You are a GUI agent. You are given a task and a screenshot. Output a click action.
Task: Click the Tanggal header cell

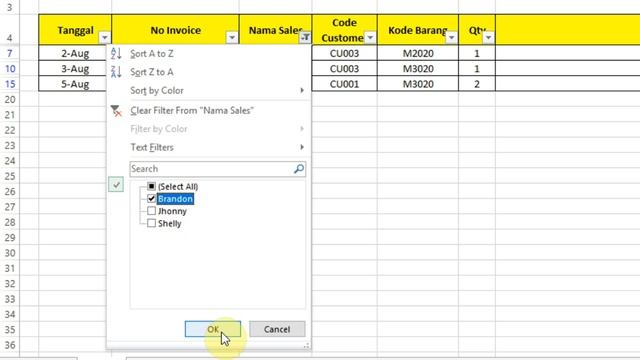tap(75, 30)
